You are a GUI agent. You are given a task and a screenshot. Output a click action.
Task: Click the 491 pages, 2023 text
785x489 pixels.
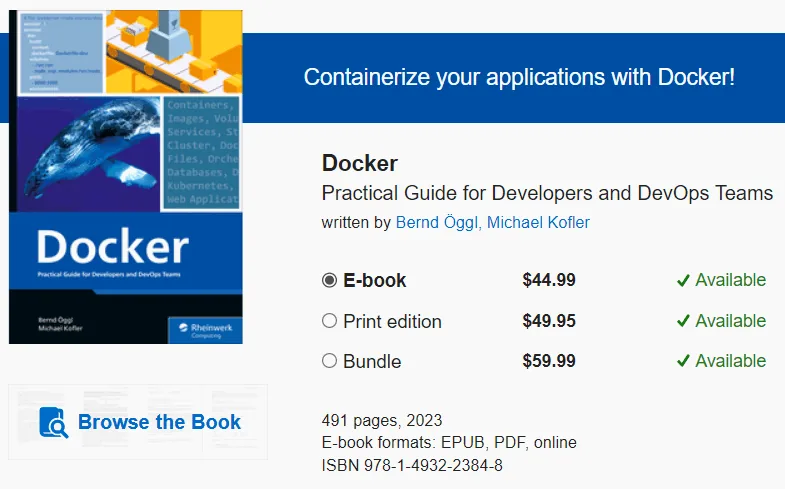pyautogui.click(x=382, y=420)
